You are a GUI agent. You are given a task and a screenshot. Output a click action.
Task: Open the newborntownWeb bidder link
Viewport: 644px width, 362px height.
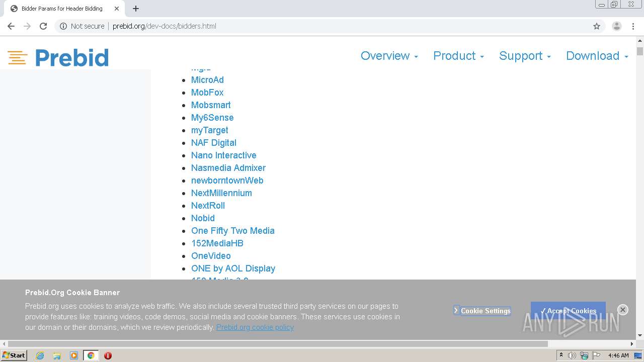(x=227, y=180)
